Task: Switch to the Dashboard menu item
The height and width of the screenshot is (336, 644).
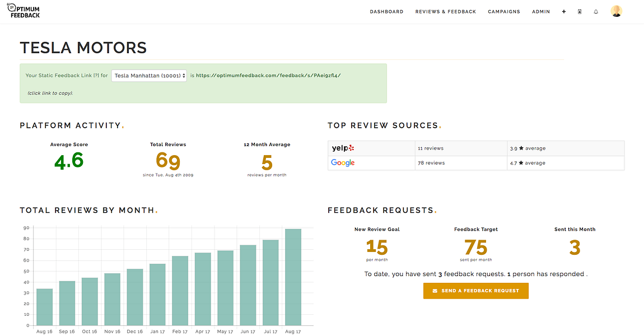Action: 386,11
